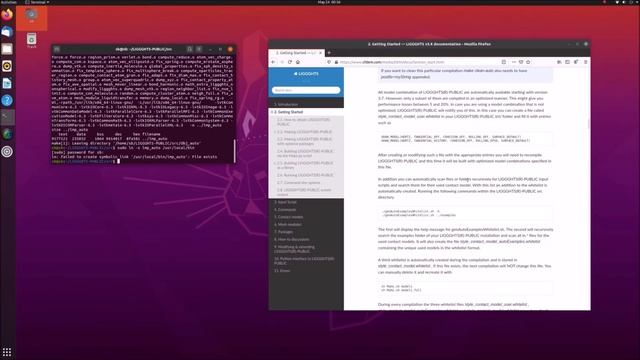
Task: Open subsection 2.6 Running LIGGGHTS PUBLIC
Action: point(306,175)
